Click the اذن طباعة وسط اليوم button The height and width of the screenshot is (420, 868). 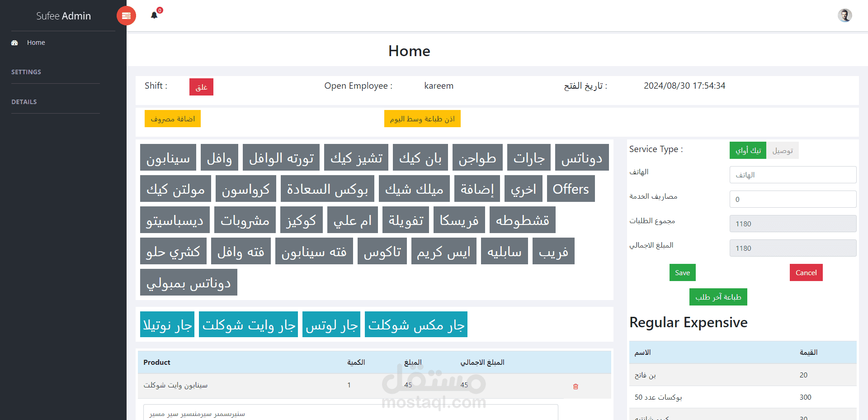422,119
